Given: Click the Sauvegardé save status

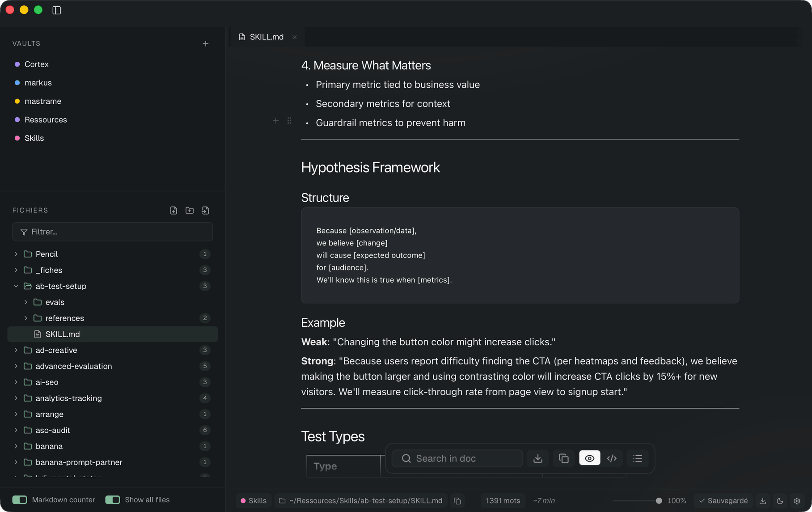Looking at the screenshot, I should coord(723,501).
